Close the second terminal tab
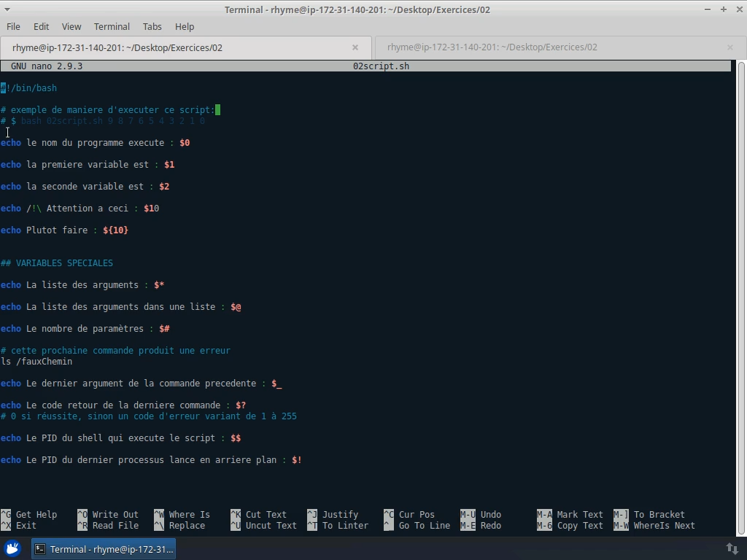This screenshot has height=560, width=747. (729, 47)
